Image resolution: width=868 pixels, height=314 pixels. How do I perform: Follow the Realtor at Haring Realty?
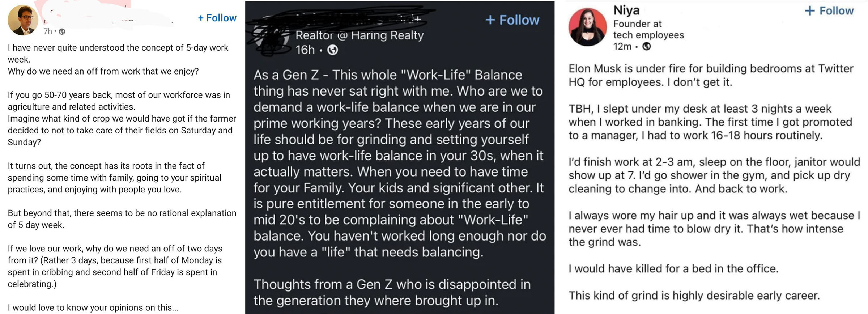tap(512, 20)
